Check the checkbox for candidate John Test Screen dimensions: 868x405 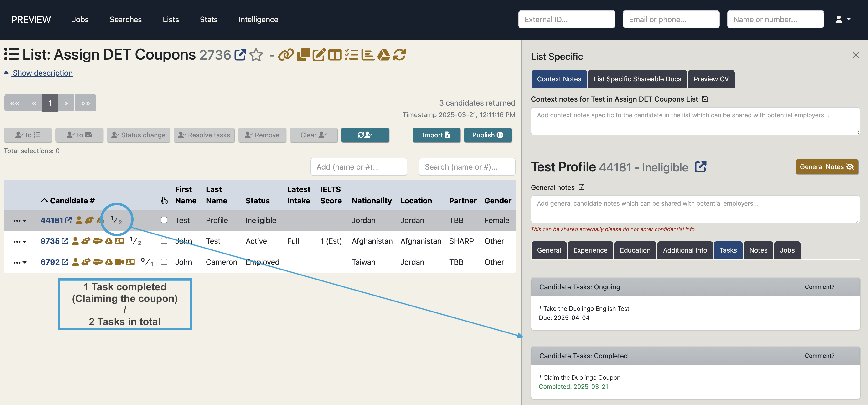tap(164, 241)
